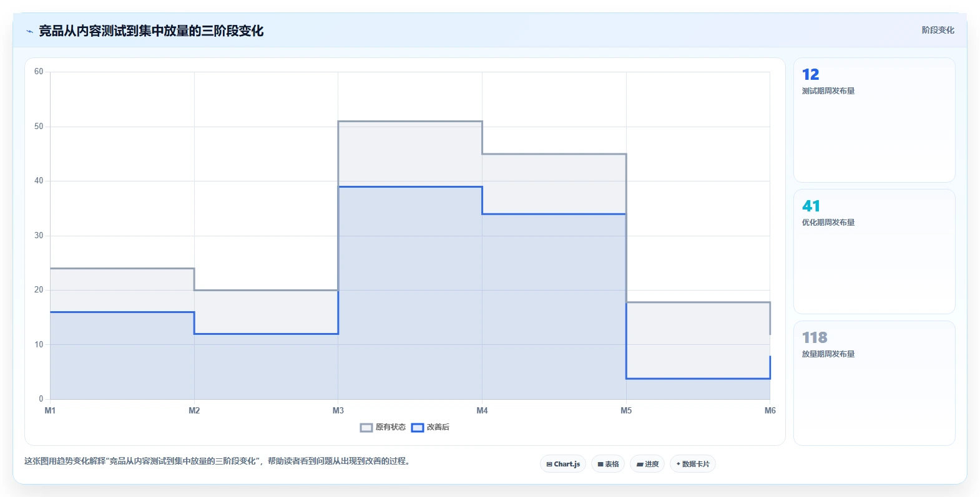Screen dimensions: 980x497
Task: Open the 测试期周发布量 card showing 12
Action: 874,120
